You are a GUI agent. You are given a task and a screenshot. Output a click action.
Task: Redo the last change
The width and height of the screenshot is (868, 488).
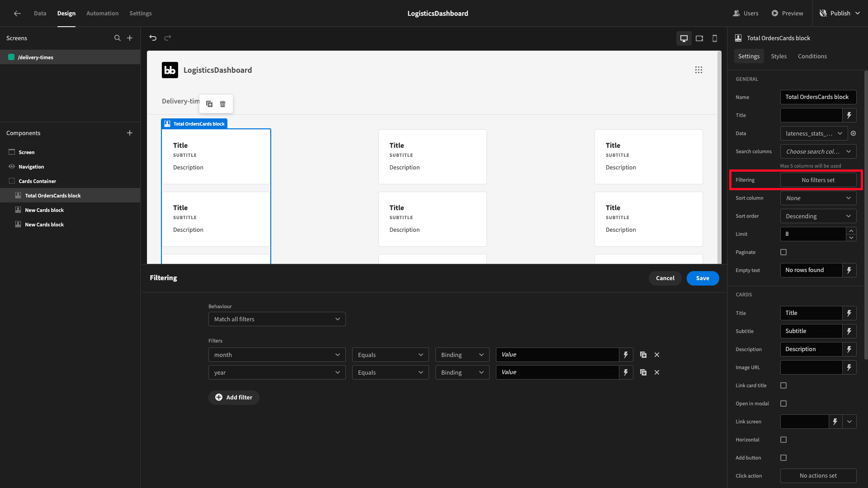point(168,38)
